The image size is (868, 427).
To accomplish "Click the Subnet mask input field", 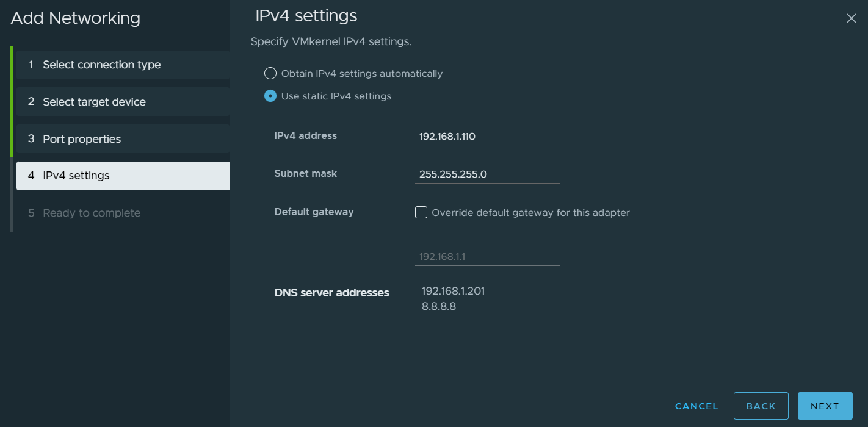I will [x=486, y=174].
